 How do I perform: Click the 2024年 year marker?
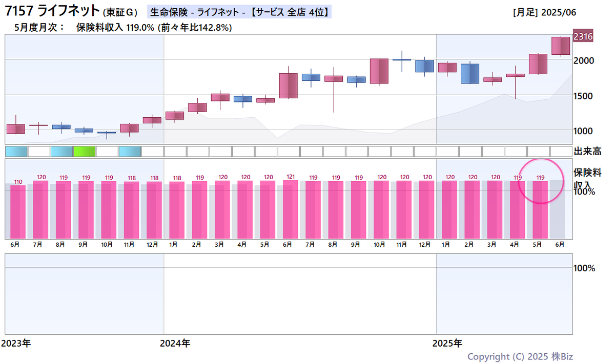point(175,342)
